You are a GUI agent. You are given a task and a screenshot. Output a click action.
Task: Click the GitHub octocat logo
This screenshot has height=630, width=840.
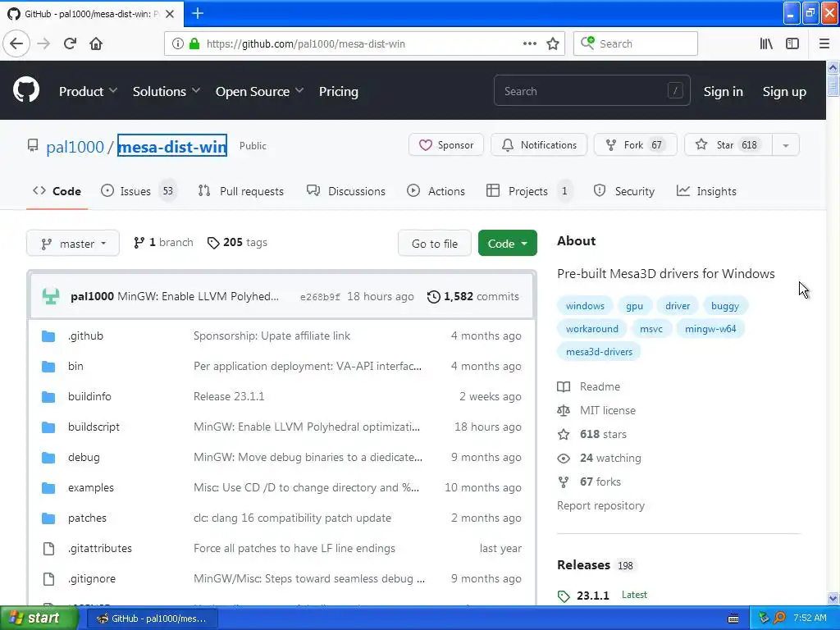26,90
